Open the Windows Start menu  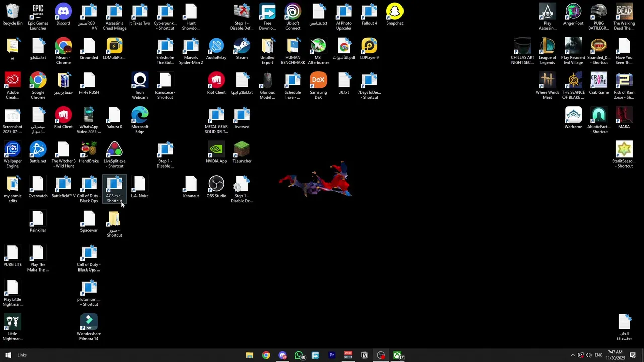pos(8,355)
